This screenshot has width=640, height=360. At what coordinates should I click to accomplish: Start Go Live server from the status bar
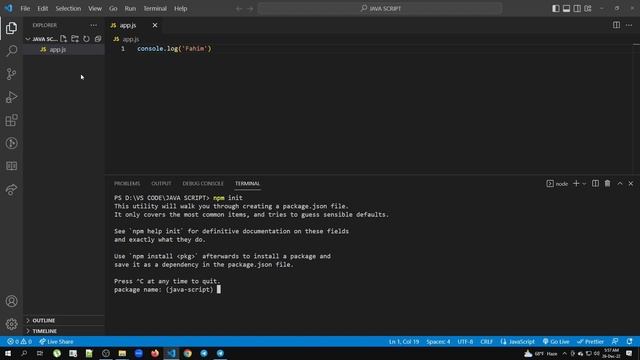[x=556, y=342]
